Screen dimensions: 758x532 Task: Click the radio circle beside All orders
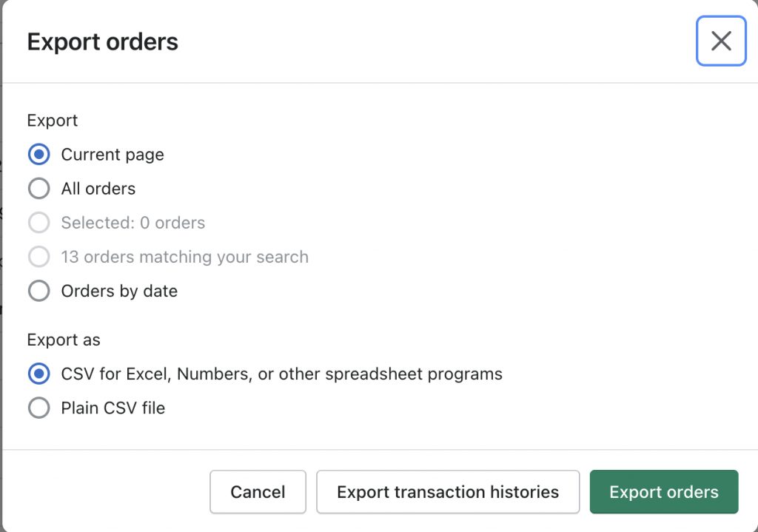38,189
